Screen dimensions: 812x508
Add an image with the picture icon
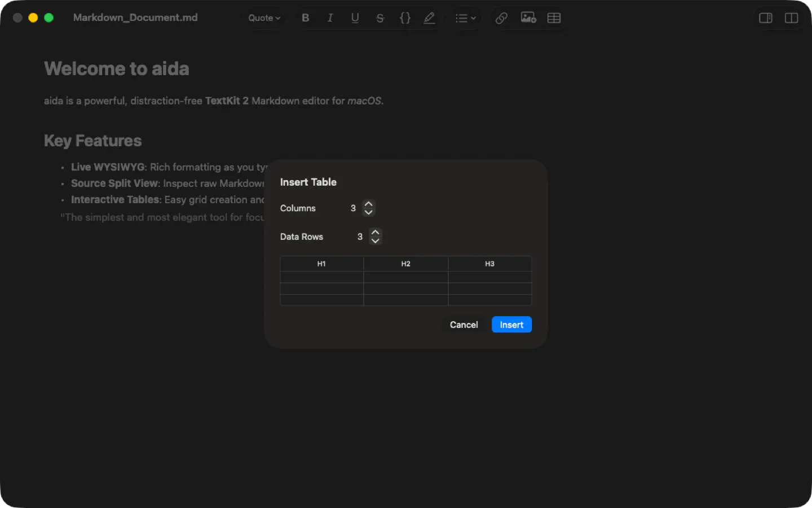(528, 18)
